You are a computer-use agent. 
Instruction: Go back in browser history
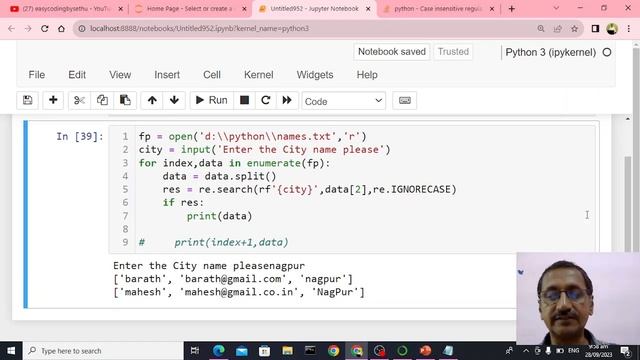pos(11,29)
